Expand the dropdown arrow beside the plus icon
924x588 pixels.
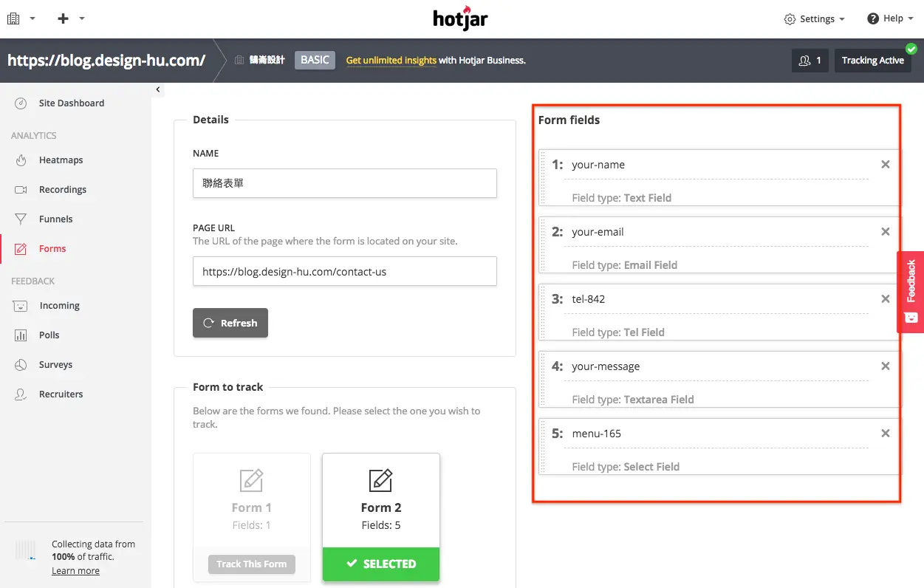[82, 19]
